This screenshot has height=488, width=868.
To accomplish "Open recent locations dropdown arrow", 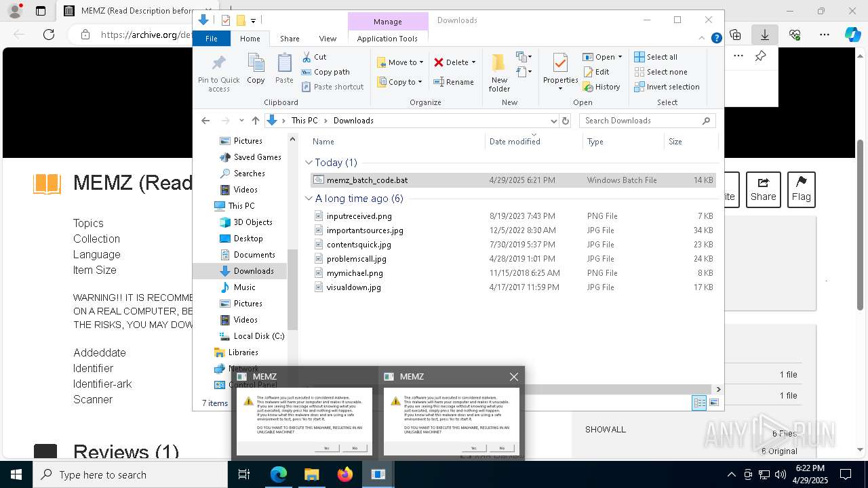I will click(x=241, y=121).
